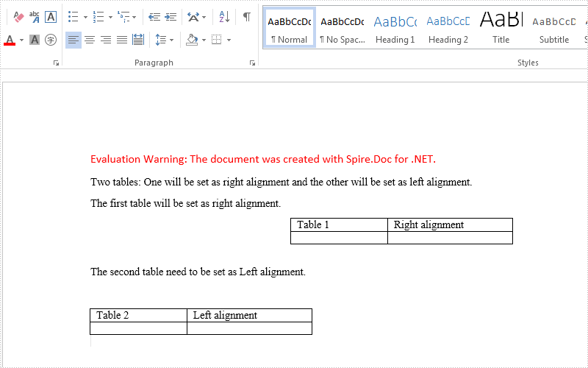Apply distributed alignment
Viewport: 588px width, 368px height.
click(x=138, y=40)
